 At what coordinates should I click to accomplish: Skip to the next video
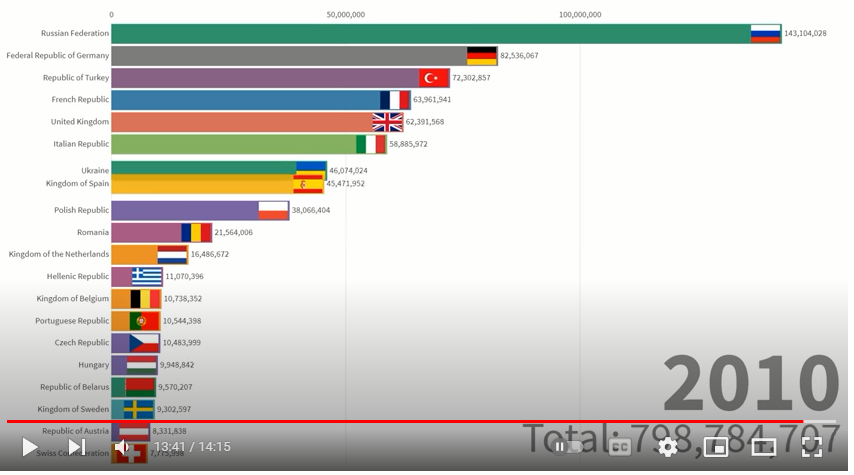76,447
